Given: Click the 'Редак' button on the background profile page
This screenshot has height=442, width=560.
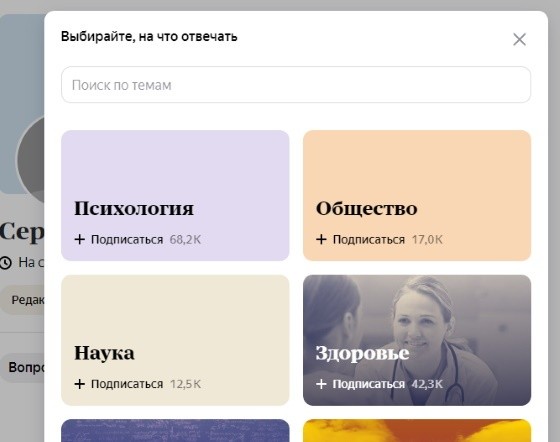Looking at the screenshot, I should [22, 300].
